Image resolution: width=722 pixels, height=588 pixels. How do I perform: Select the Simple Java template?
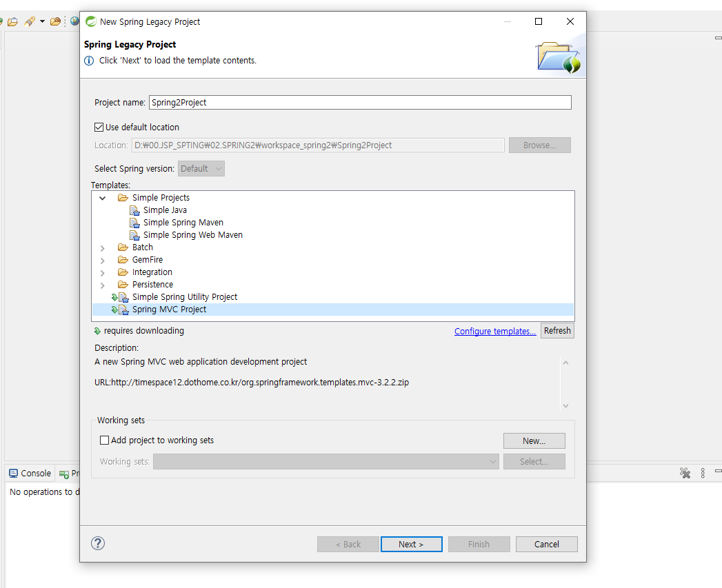pyautogui.click(x=165, y=210)
